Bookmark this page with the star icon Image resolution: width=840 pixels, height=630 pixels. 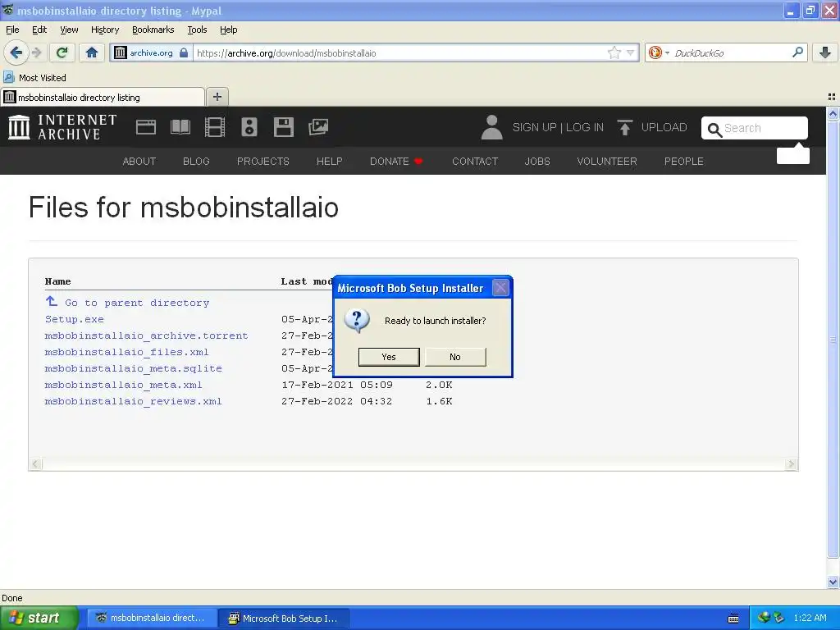coord(614,52)
